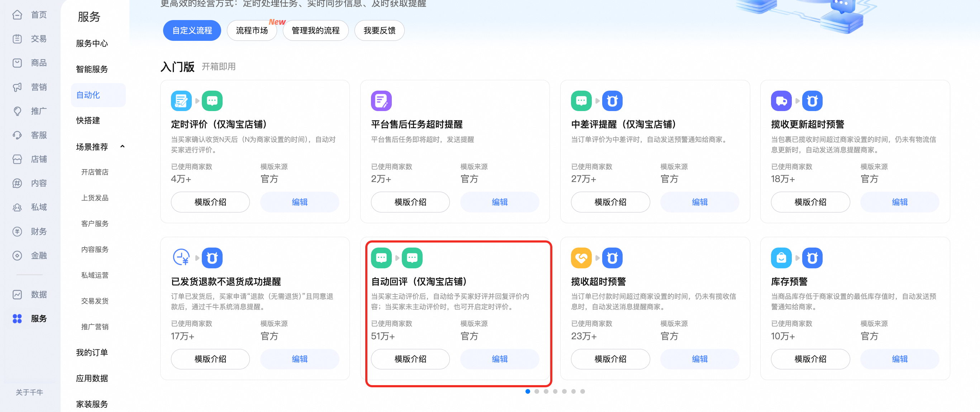The height and width of the screenshot is (412, 980).
Task: Click 模版介绍 on 揽收超时预警 card
Action: pyautogui.click(x=610, y=359)
